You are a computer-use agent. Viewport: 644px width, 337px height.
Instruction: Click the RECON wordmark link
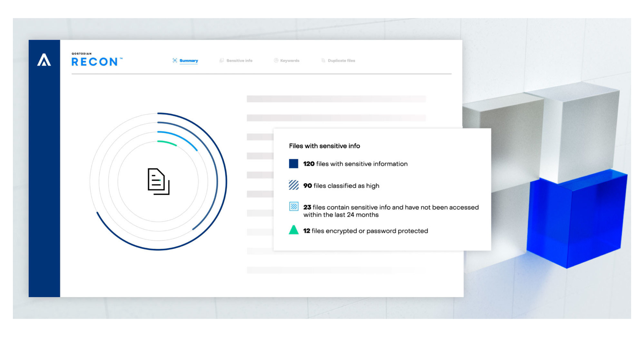point(94,62)
